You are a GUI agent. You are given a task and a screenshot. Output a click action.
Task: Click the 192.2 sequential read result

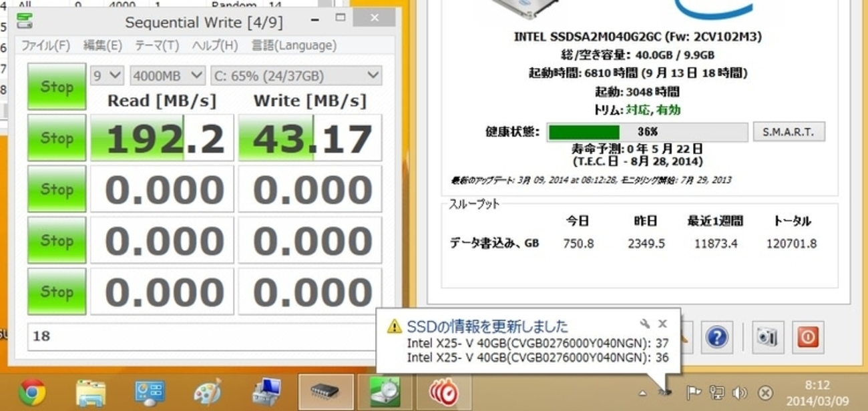[x=162, y=138]
